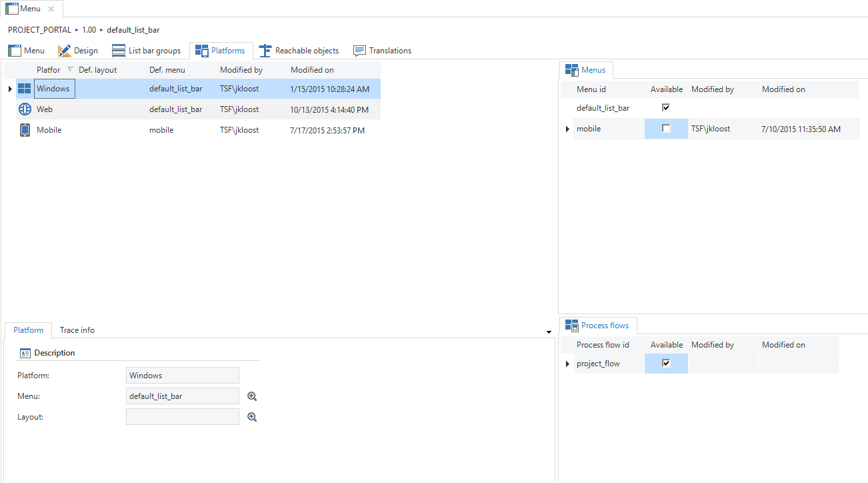Open the Trace info tab
This screenshot has width=868, height=483.
coord(77,330)
